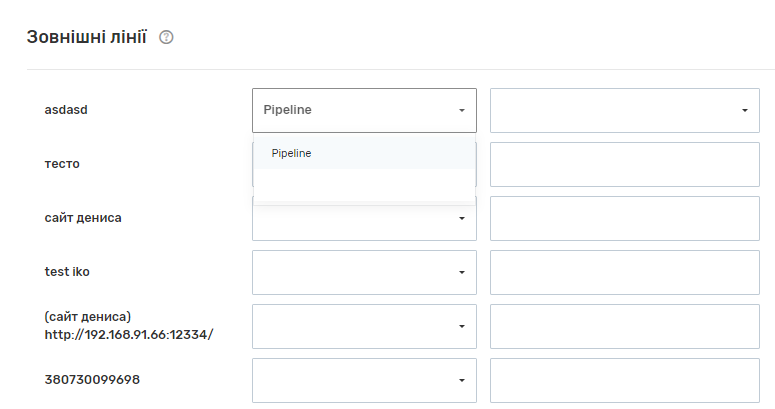The image size is (775, 409).
Task: Click the right-hand field in тесто row
Action: 624,164
